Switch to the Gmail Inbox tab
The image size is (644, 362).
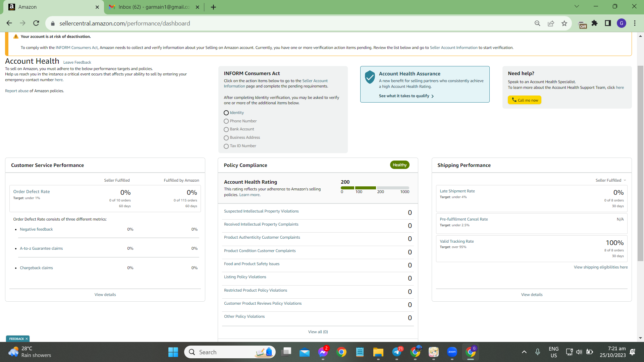[x=154, y=7]
